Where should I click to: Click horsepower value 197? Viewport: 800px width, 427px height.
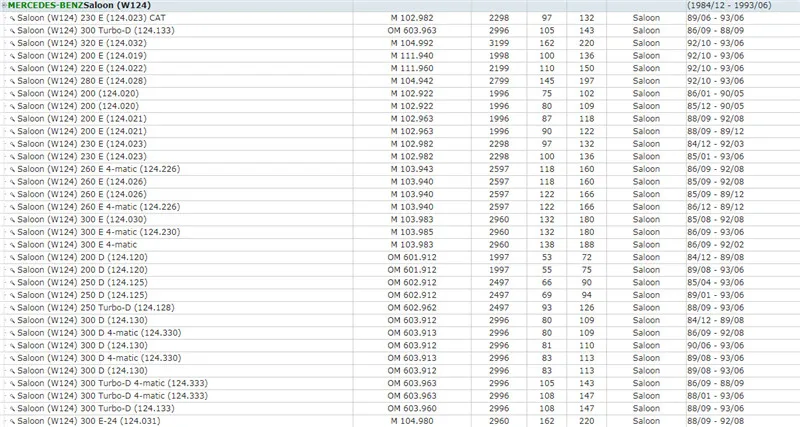[587, 81]
